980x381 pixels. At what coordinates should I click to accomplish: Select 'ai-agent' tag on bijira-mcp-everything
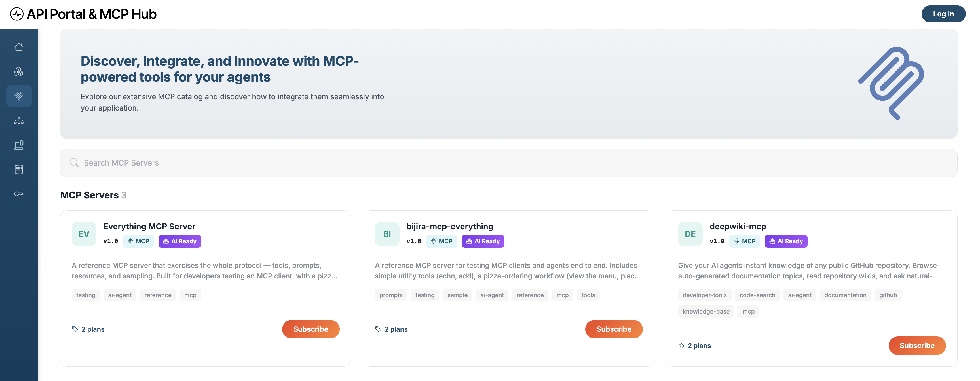point(492,295)
